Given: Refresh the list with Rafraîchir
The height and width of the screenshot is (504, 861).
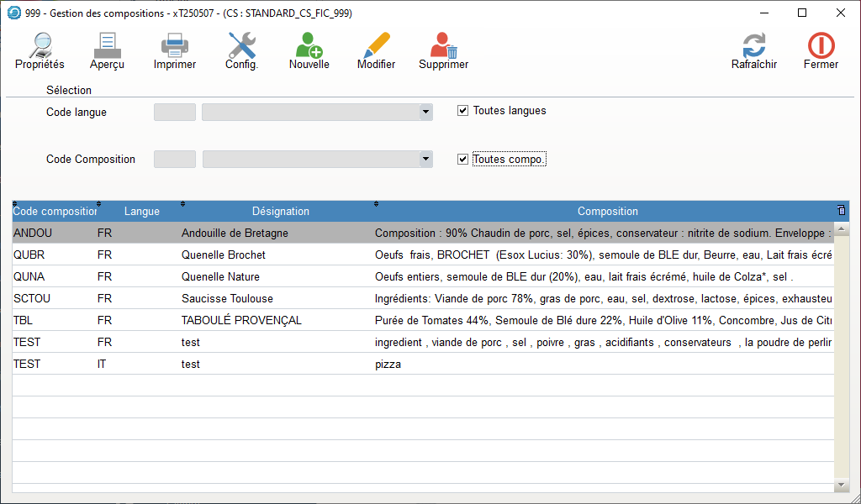Looking at the screenshot, I should pyautogui.click(x=753, y=46).
